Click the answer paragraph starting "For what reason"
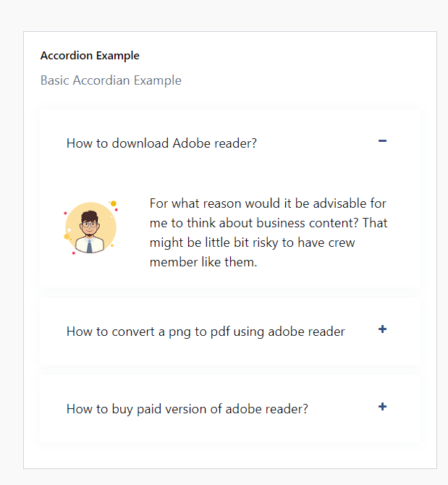Viewport: 448px width, 485px height. [268, 232]
